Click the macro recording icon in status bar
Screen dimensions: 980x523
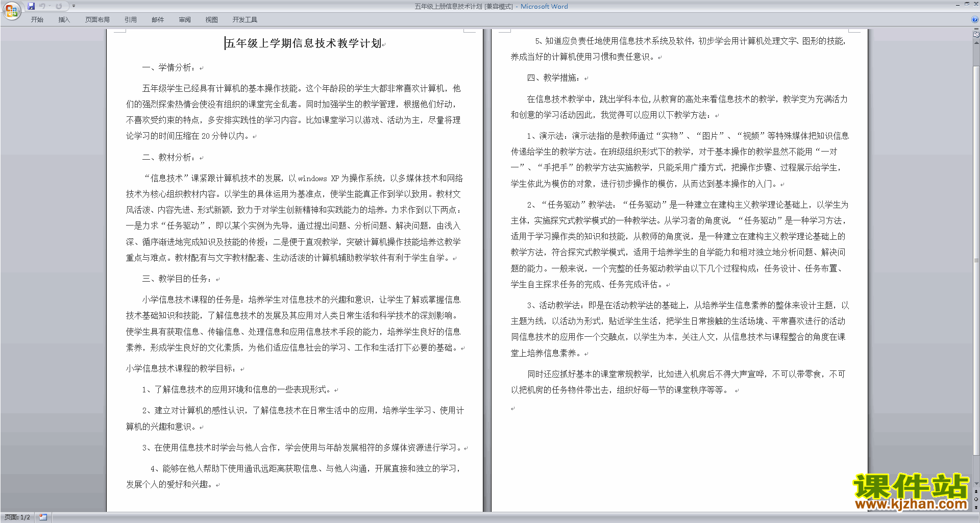[43, 517]
